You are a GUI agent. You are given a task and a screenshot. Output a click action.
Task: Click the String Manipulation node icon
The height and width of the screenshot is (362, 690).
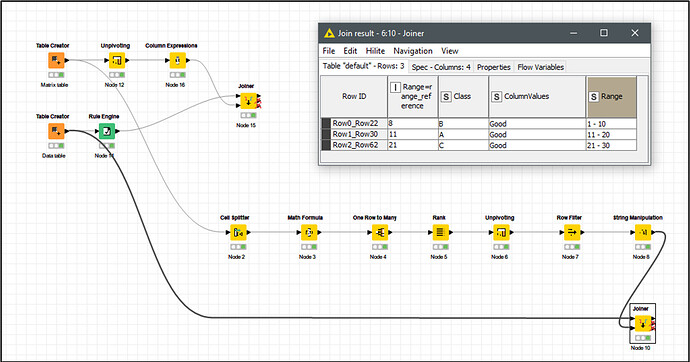coord(642,232)
